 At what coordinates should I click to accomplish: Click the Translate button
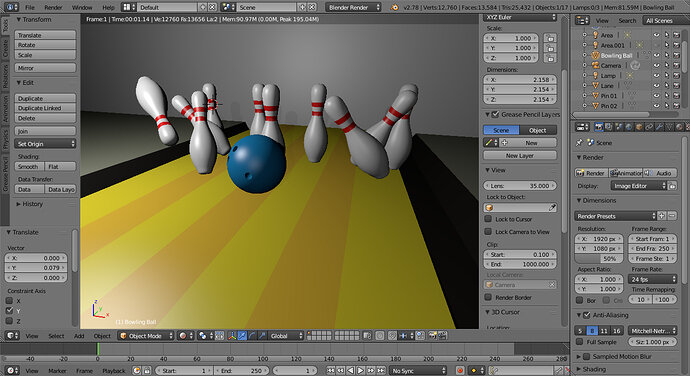coord(45,35)
